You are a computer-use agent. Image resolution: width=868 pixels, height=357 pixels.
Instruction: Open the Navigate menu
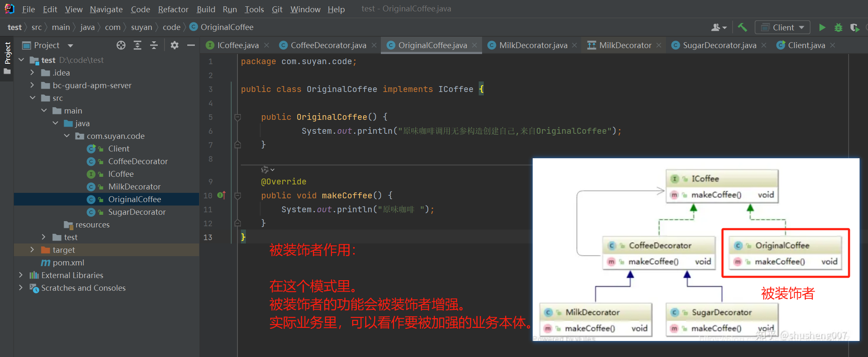point(106,9)
